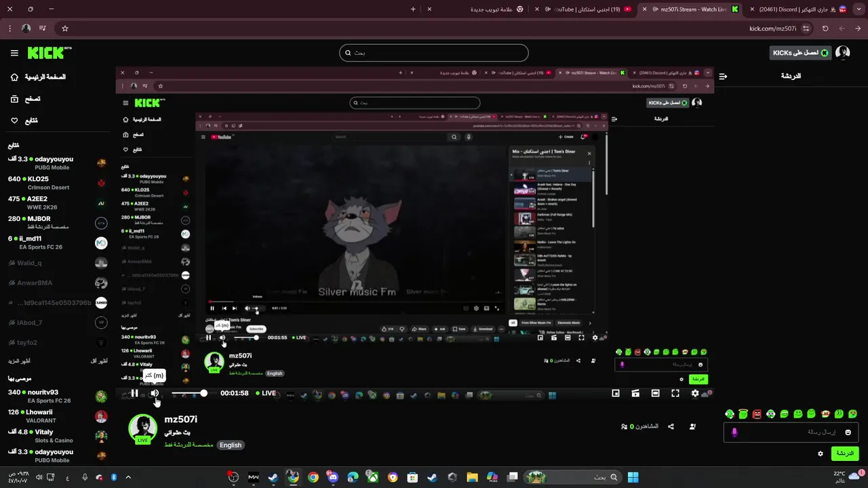Screen dimensions: 868x488
Task: Follow mz507i with the follow icon
Action: click(692, 426)
